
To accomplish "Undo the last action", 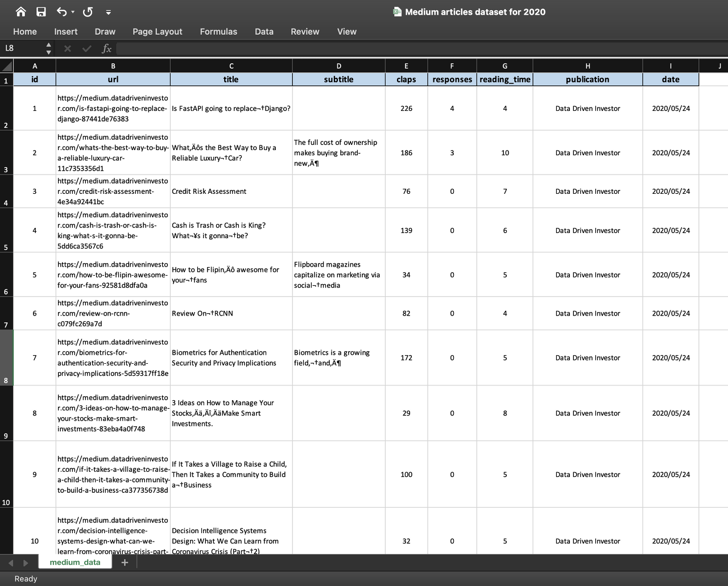I will [62, 12].
